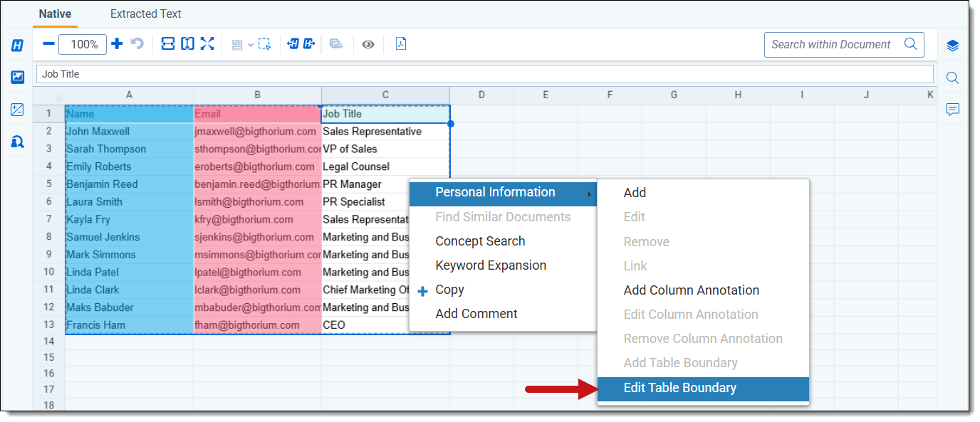The height and width of the screenshot is (422, 980).
Task: Click the fit height icon
Action: pos(187,44)
